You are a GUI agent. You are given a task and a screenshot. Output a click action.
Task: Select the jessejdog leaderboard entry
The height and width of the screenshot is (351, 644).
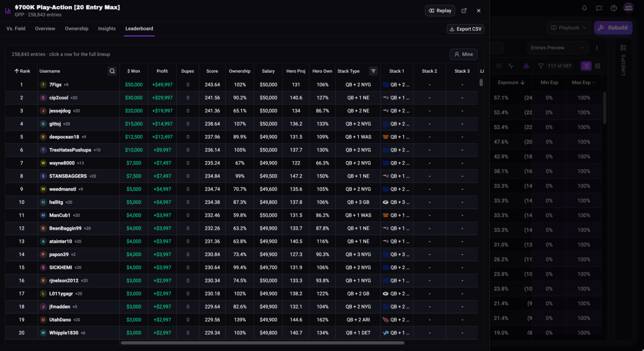coord(242,111)
